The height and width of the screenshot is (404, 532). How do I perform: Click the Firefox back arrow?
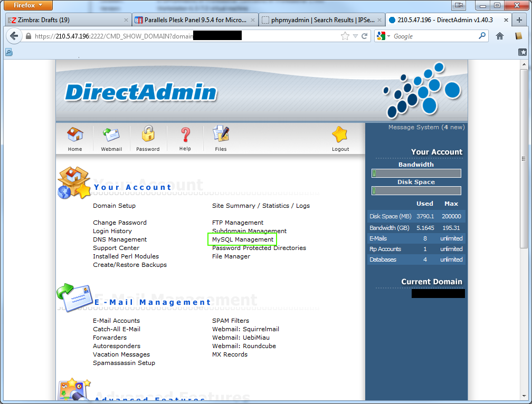click(x=14, y=36)
